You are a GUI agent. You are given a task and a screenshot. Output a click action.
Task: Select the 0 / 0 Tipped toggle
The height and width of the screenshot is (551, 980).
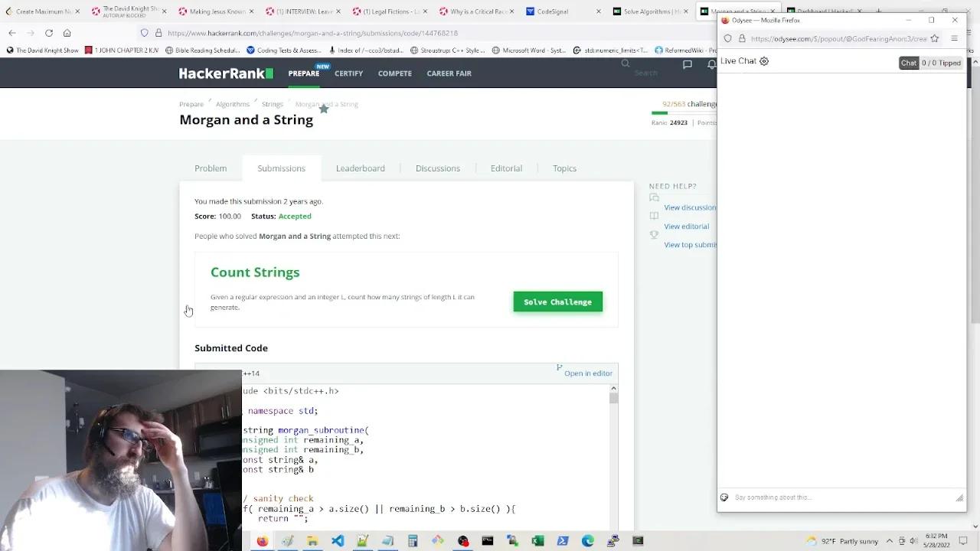(x=941, y=63)
